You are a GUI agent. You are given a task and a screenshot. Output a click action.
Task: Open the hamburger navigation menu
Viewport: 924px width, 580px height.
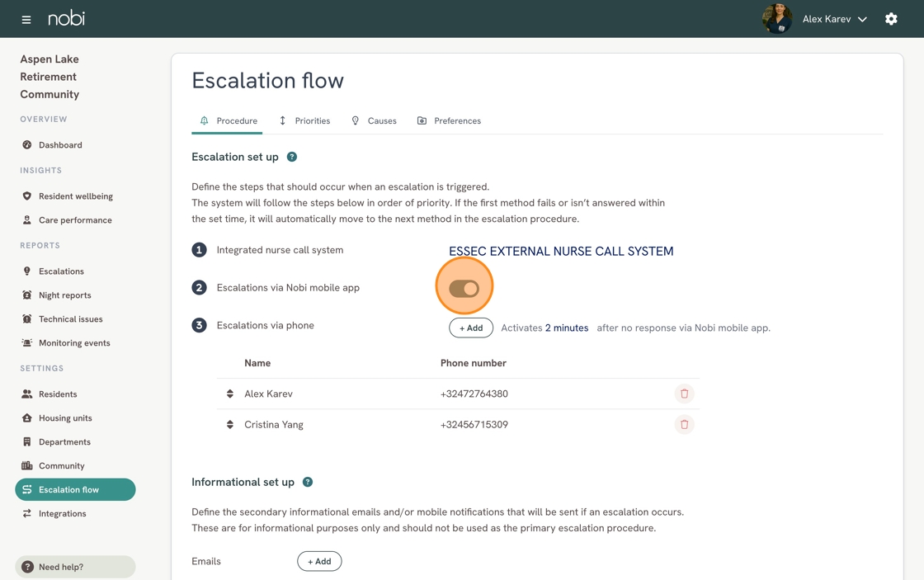pyautogui.click(x=26, y=20)
